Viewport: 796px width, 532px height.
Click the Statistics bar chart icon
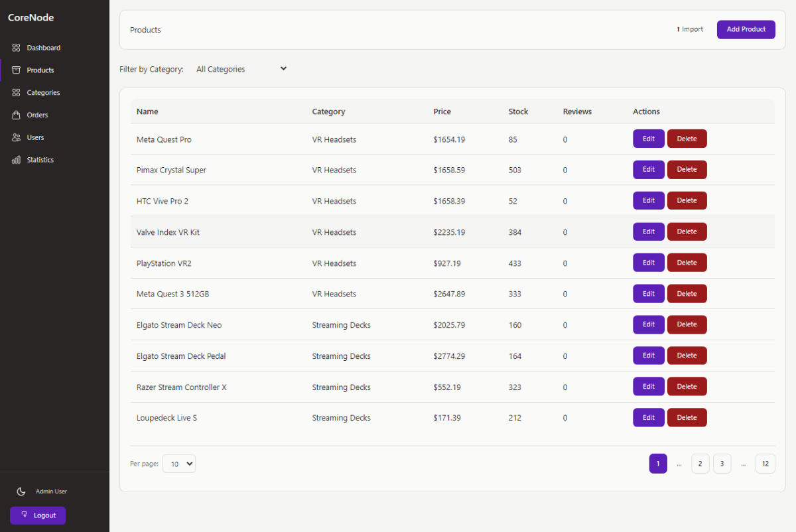pos(16,160)
